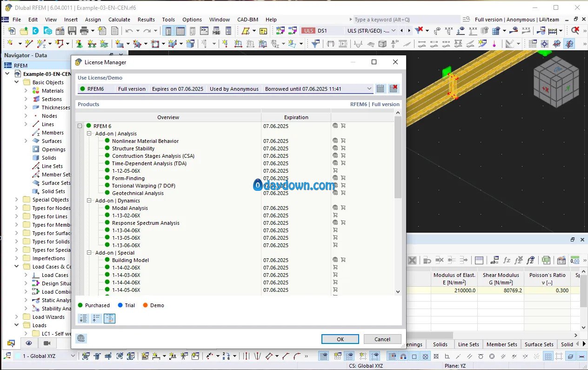Click the new line tool icon
Screen dimensions: 588x370
(x=28, y=44)
